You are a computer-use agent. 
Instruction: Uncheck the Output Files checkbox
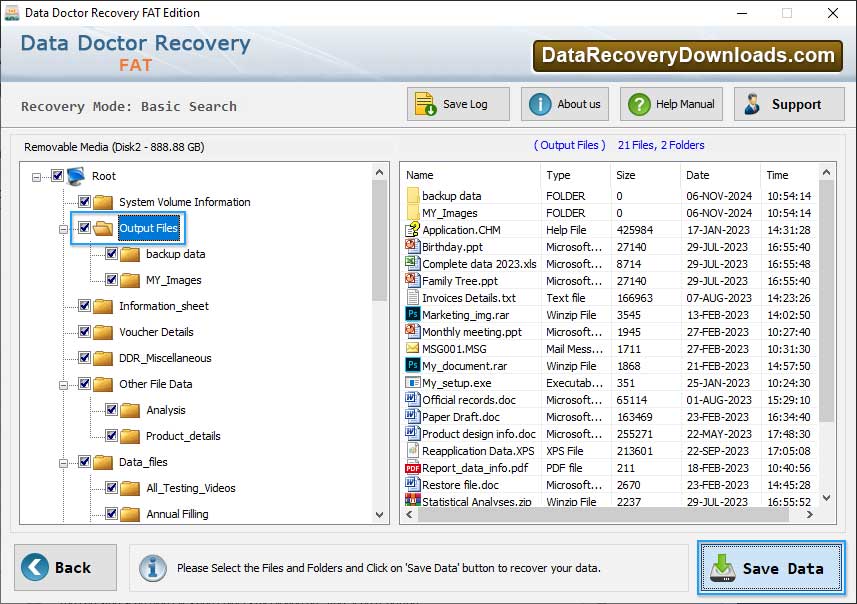pyautogui.click(x=84, y=227)
